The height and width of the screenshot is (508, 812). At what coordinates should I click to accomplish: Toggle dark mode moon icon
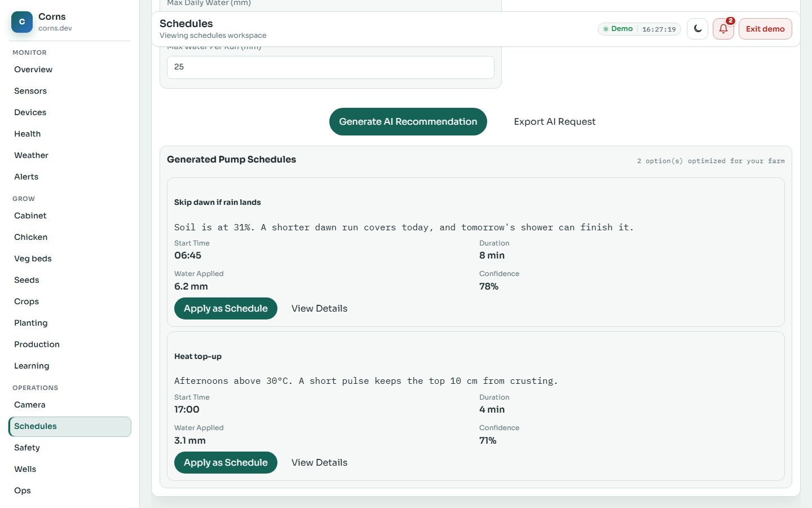[x=698, y=29]
